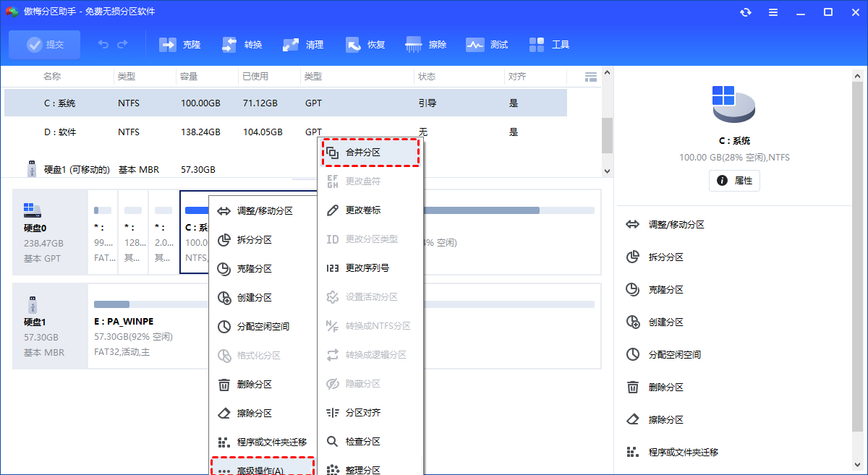The height and width of the screenshot is (475, 868).
Task: Click the redo arrow next to 提交
Action: point(122,44)
